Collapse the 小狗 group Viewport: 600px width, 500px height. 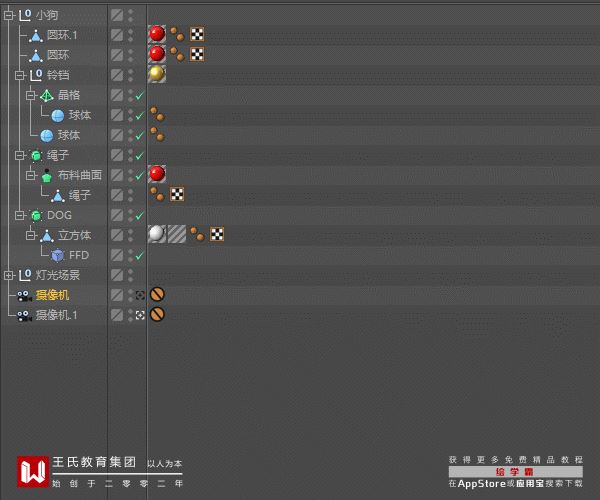(x=8, y=15)
